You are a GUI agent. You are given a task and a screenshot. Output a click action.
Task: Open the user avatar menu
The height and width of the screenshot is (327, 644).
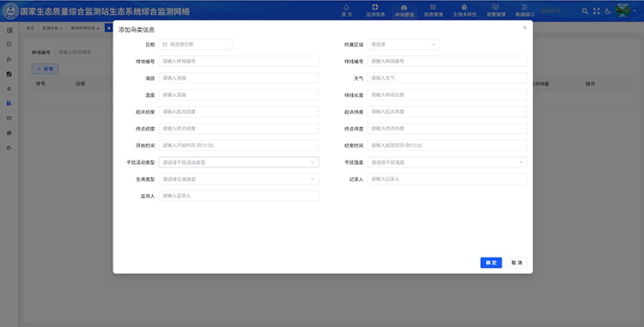pyautogui.click(x=623, y=10)
